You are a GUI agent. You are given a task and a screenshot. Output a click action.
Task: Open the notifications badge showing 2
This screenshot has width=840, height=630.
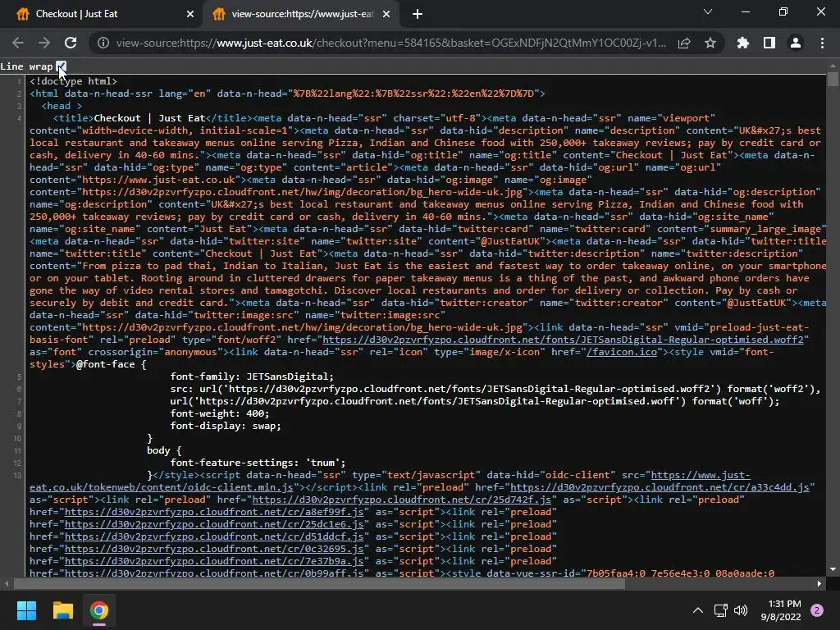817,610
